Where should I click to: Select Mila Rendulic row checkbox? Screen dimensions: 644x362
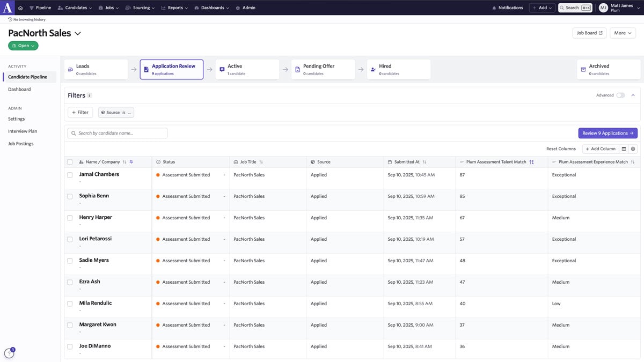click(x=70, y=304)
